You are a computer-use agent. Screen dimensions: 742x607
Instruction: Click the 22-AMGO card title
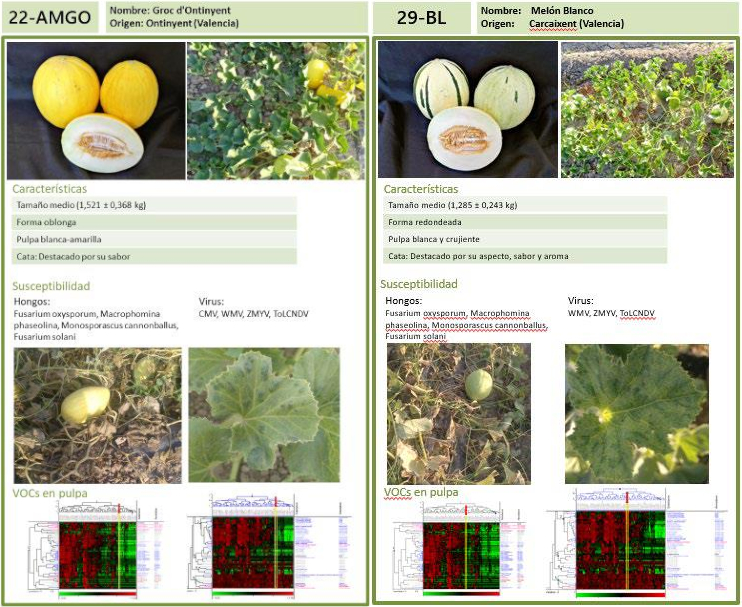pyautogui.click(x=50, y=18)
